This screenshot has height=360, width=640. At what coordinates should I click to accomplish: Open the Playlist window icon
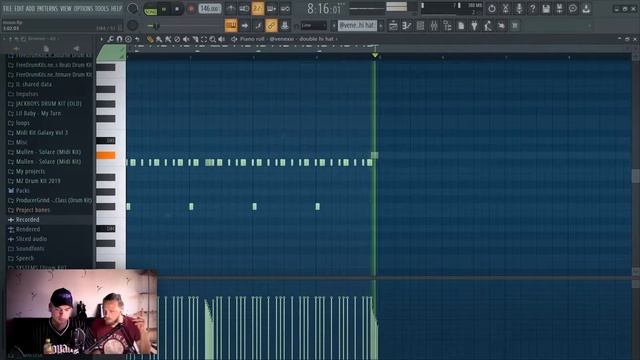click(x=393, y=26)
